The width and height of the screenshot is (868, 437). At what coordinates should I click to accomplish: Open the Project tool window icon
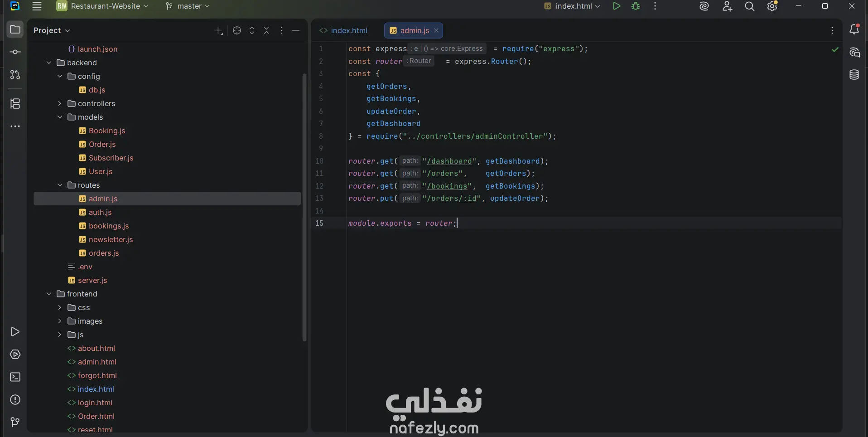15,30
